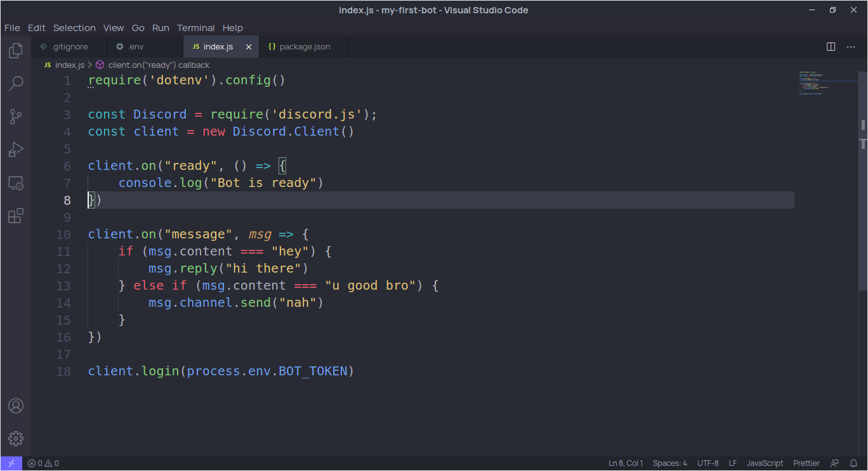Open the notifications bell icon
The height and width of the screenshot is (471, 868).
click(x=855, y=463)
